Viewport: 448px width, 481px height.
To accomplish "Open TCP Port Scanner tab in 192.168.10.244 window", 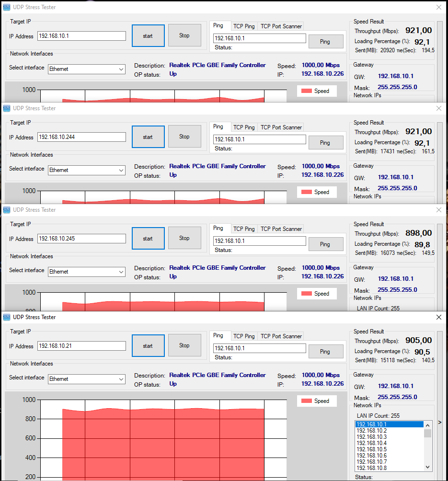I will [281, 127].
